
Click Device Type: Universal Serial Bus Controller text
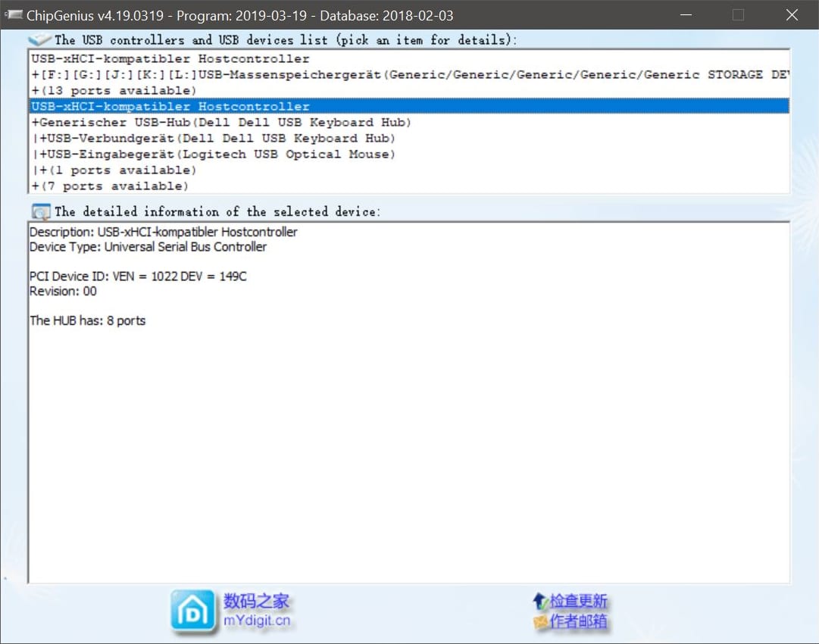point(148,246)
